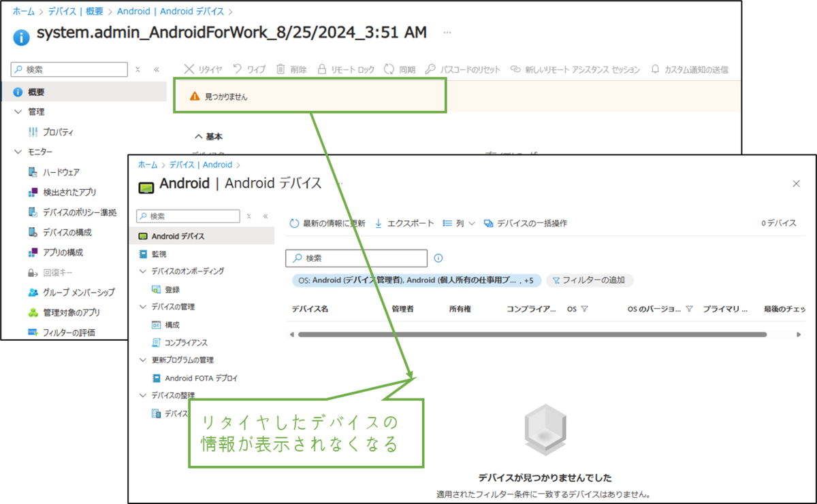Click the Sync (同期) toolbar icon
The width and height of the screenshot is (817, 504).
coord(389,69)
